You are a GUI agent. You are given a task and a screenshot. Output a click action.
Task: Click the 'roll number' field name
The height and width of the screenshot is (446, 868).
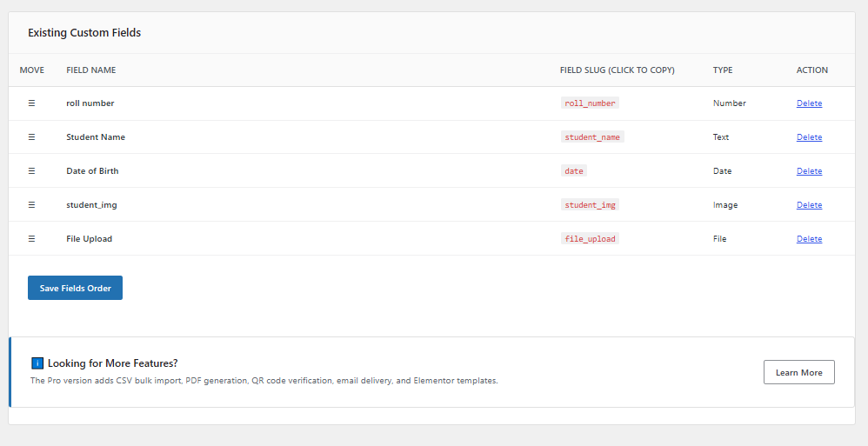click(x=90, y=103)
